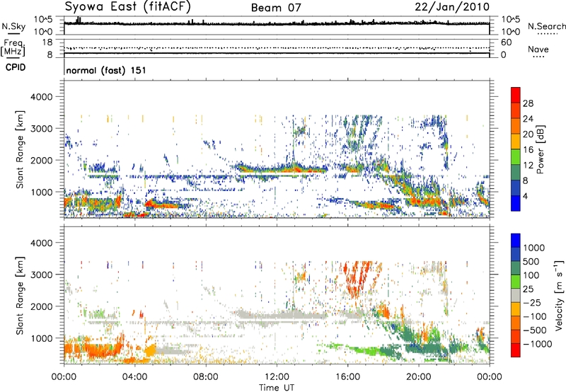Image resolution: width=566 pixels, height=392 pixels.
Task: Click the '08:00' time axis label
Action: (x=206, y=377)
